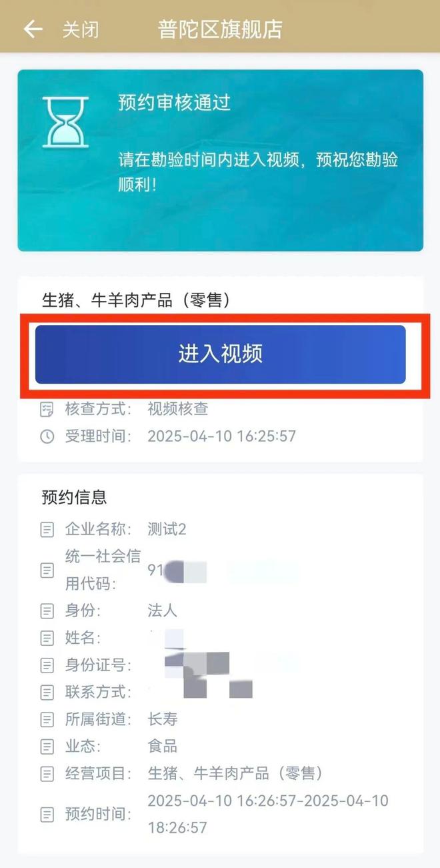440x868 pixels.
Task: Click the document icon beside 企业名称
Action: click(47, 530)
